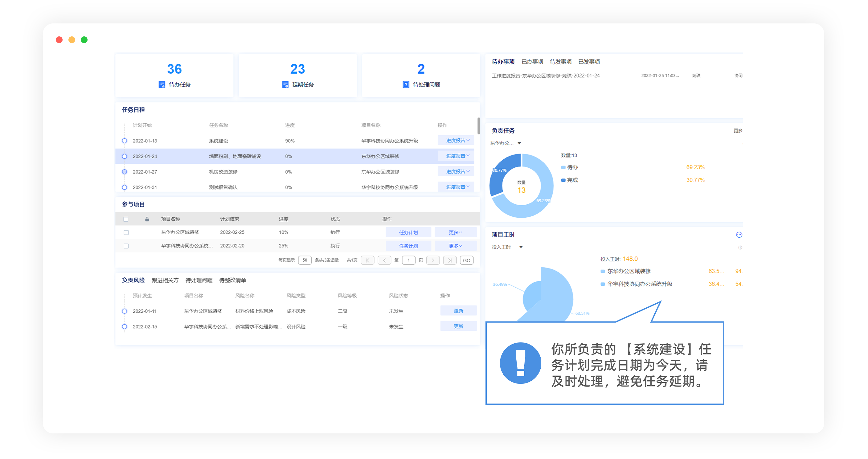Select the 待整改清单 tab
The height and width of the screenshot is (459, 868).
pyautogui.click(x=232, y=280)
